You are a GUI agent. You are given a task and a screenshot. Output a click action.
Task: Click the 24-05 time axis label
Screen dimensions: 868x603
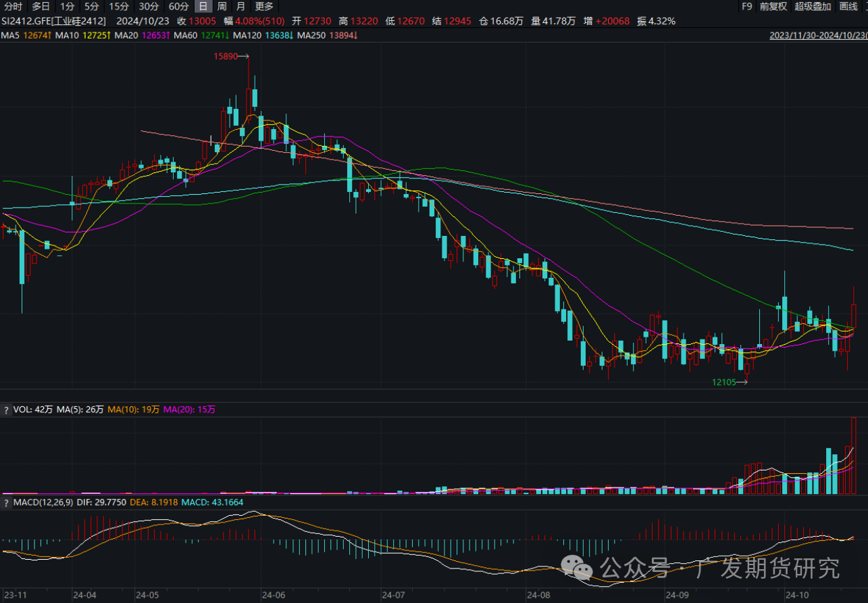click(147, 596)
